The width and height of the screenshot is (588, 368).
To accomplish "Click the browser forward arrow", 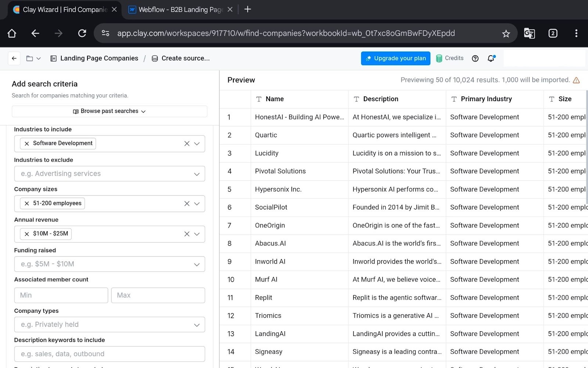I will tap(58, 33).
